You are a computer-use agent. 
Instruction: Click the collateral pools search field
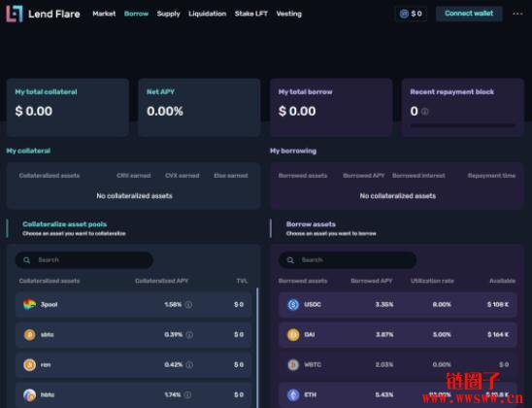coord(84,260)
